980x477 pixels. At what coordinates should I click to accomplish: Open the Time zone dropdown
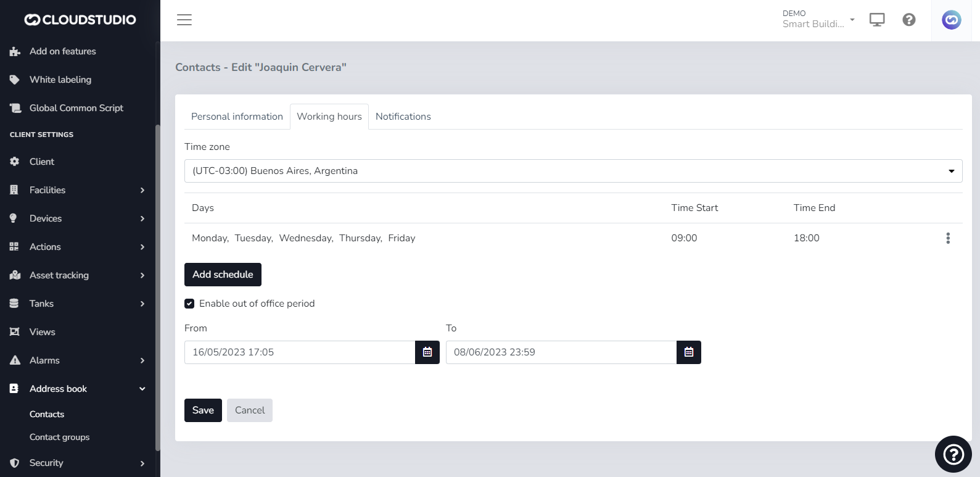pyautogui.click(x=573, y=171)
